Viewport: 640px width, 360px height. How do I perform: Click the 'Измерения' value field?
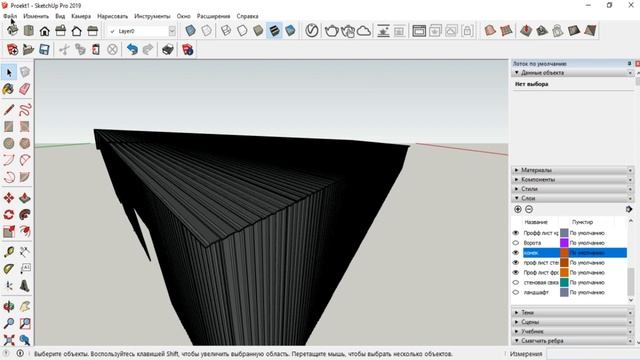pos(592,354)
